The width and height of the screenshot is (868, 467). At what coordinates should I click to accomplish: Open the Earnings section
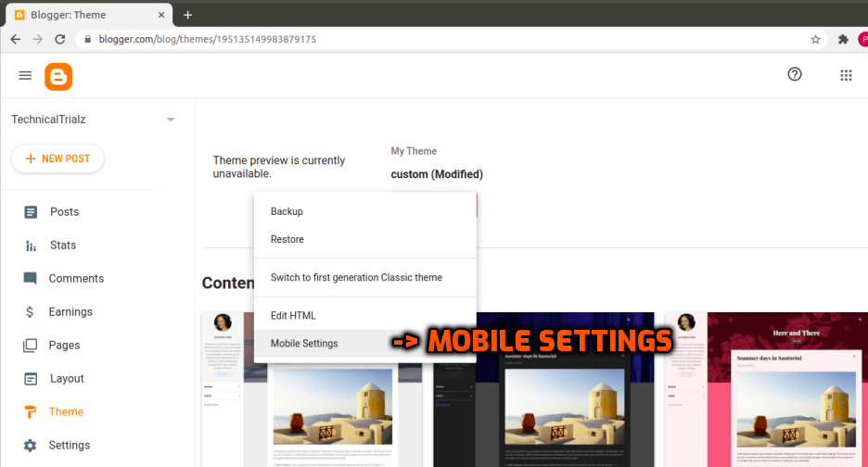click(x=70, y=312)
